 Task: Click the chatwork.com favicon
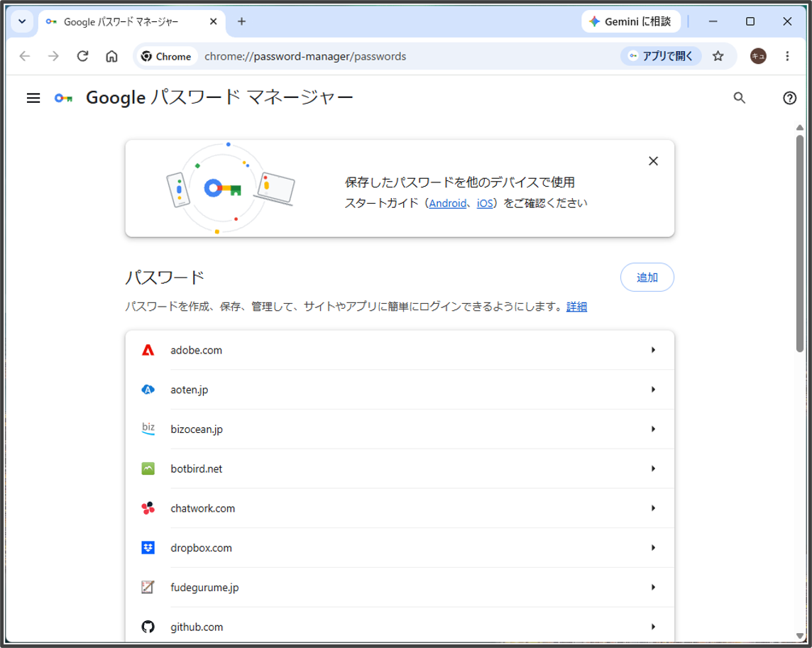[148, 508]
